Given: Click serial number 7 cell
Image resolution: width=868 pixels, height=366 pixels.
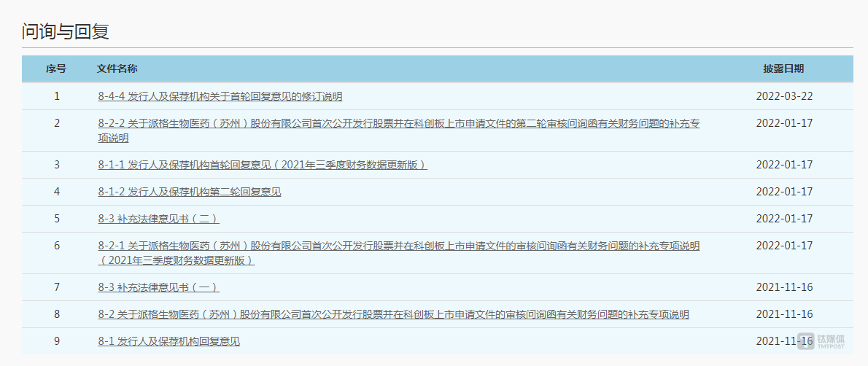Looking at the screenshot, I should pyautogui.click(x=56, y=287).
